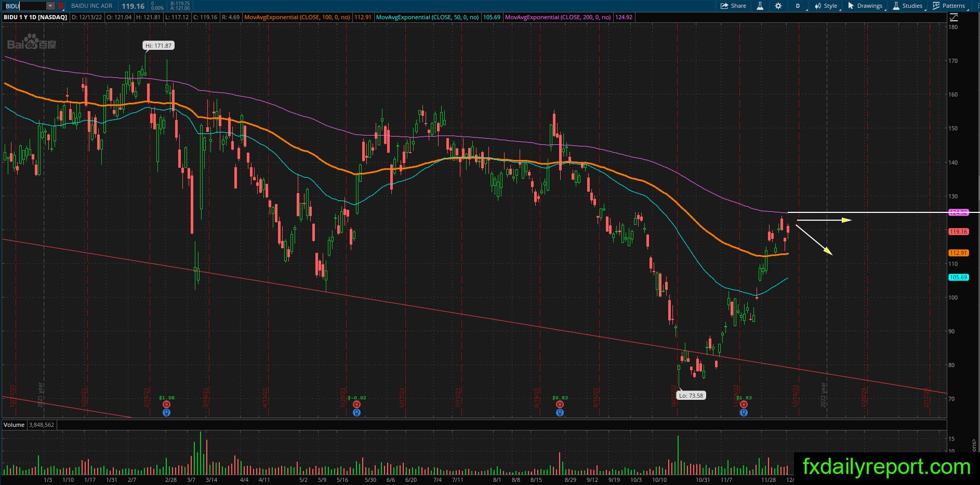Click the D: 12/13/22 date readout
This screenshot has height=485, width=980.
tap(87, 17)
